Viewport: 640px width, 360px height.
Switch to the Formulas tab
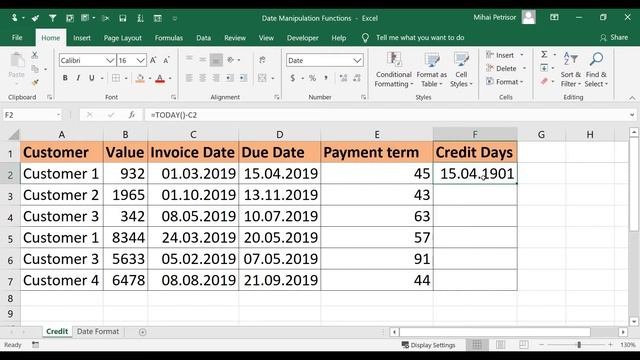coord(169,38)
